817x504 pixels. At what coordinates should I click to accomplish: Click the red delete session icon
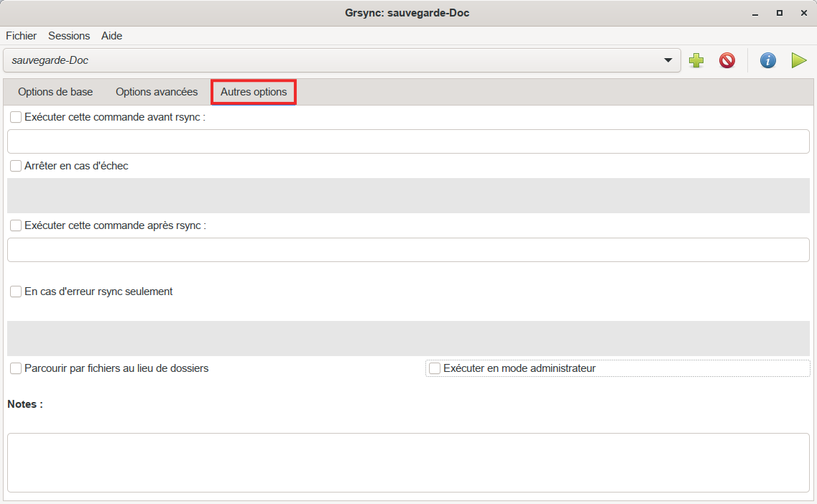coord(727,61)
